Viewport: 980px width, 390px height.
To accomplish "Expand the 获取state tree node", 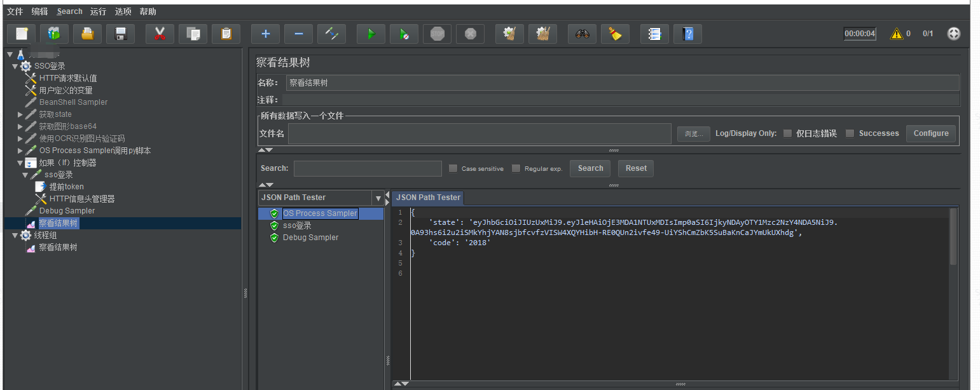I will (18, 114).
